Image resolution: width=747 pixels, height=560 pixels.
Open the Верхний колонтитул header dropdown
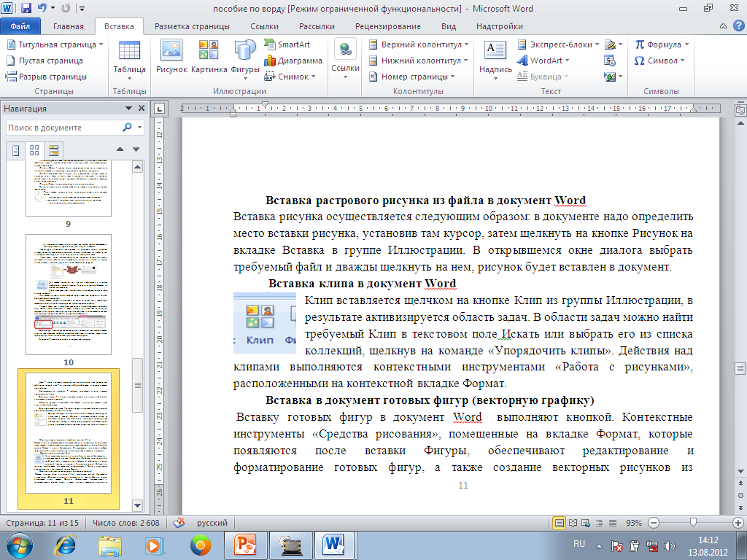click(x=466, y=44)
